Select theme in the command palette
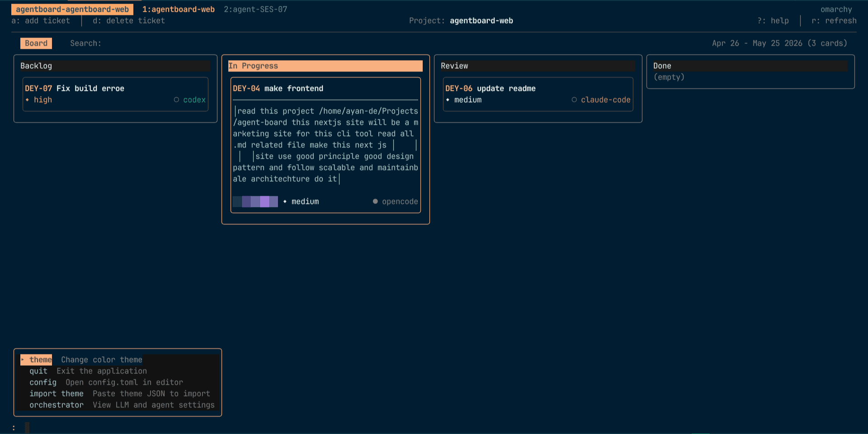 40,359
